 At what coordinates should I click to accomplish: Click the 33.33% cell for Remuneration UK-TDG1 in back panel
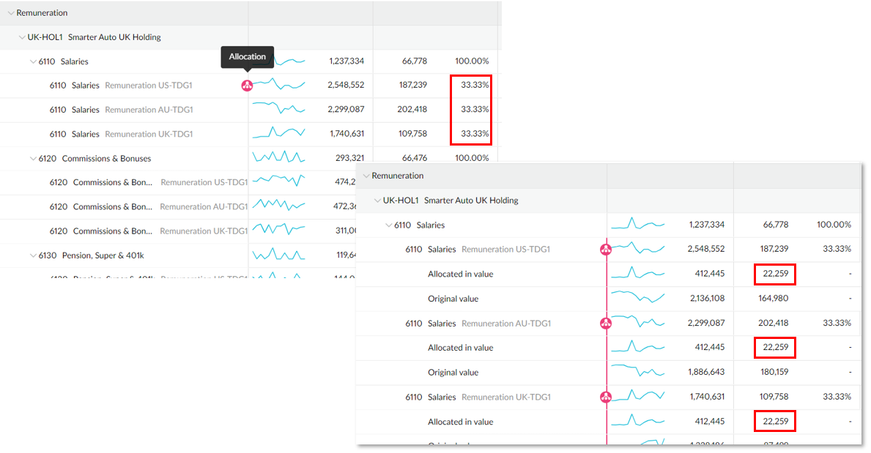pyautogui.click(x=474, y=134)
